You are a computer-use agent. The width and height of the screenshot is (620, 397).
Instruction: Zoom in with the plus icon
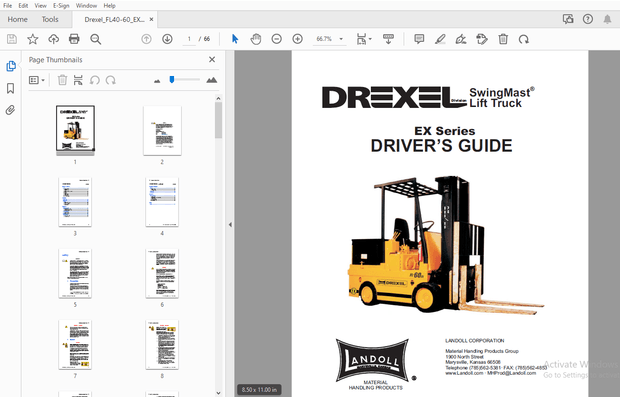[297, 39]
